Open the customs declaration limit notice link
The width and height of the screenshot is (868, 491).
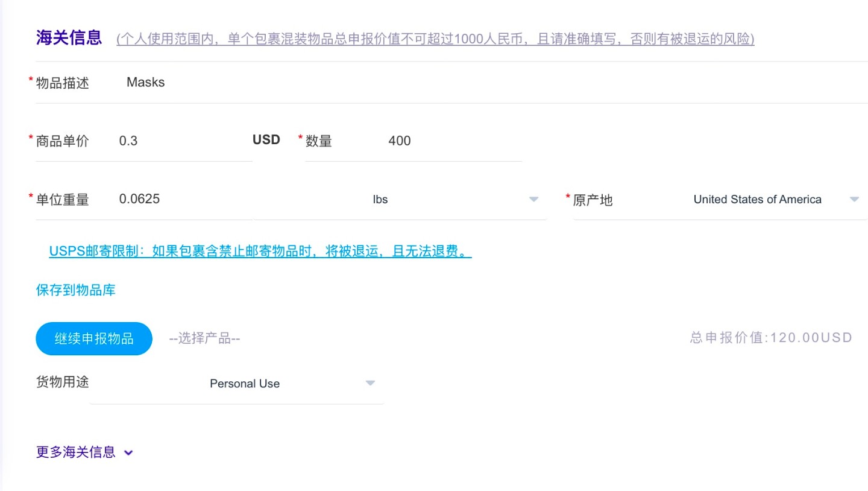tap(435, 39)
